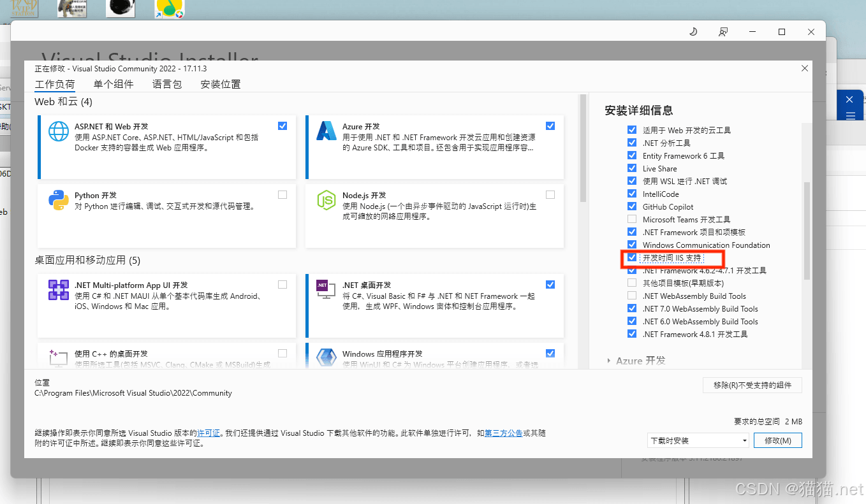Uncheck the Live Share component
This screenshot has height=504, width=866.
[x=632, y=168]
